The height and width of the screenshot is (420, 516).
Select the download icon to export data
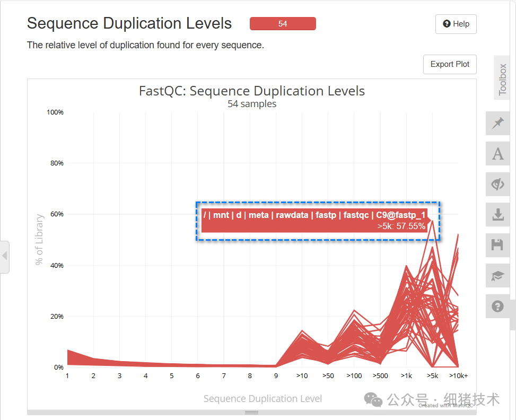(497, 214)
